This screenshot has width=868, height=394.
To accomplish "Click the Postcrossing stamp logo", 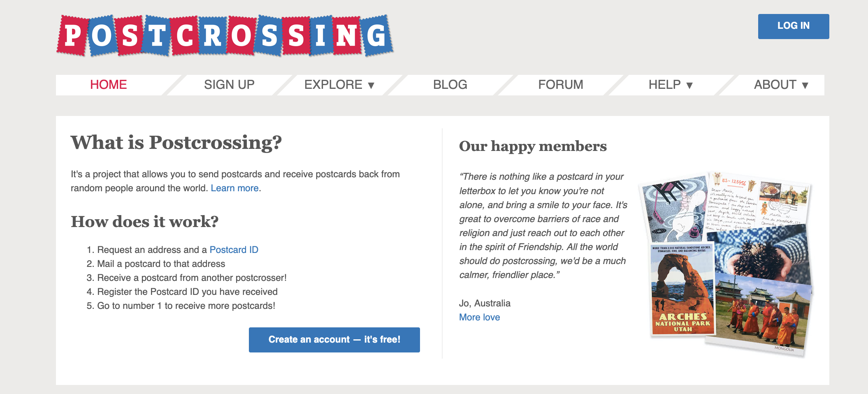I will tap(225, 36).
